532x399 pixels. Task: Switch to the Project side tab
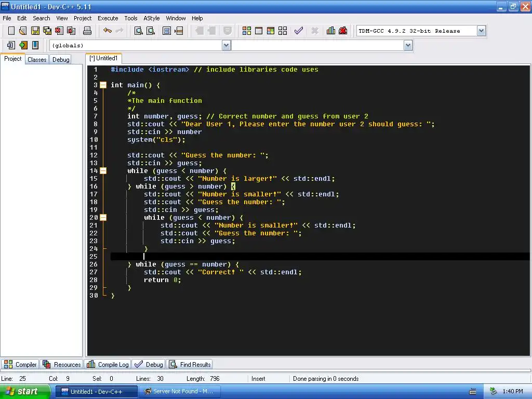(x=13, y=59)
